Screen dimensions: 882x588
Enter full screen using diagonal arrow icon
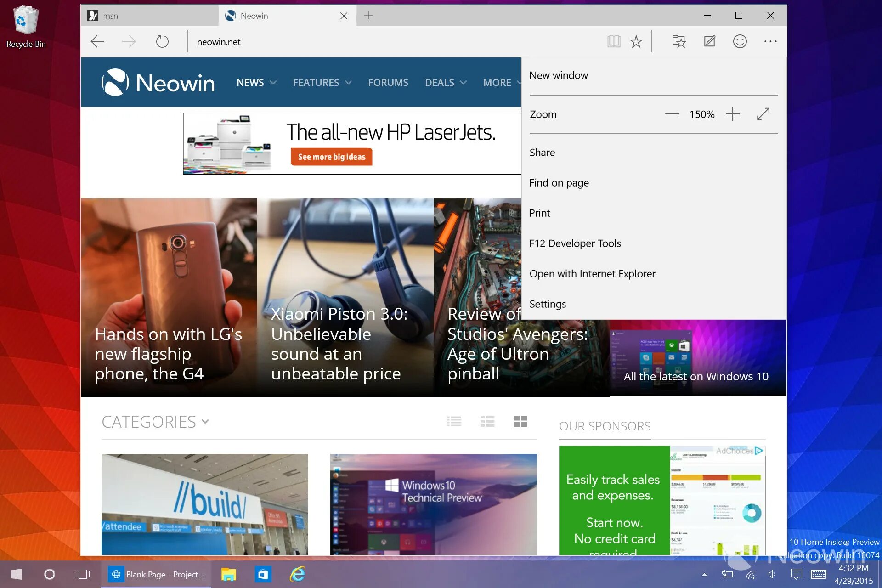763,114
